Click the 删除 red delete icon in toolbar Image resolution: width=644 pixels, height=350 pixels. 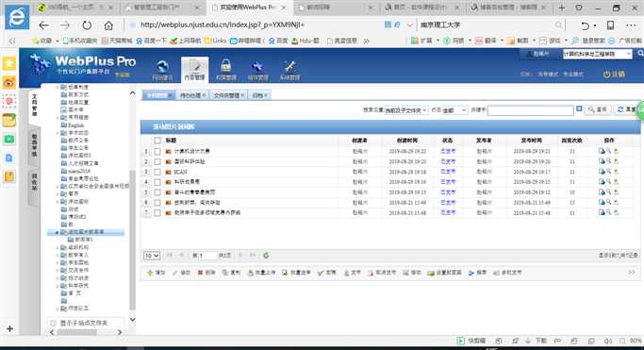[x=206, y=273]
